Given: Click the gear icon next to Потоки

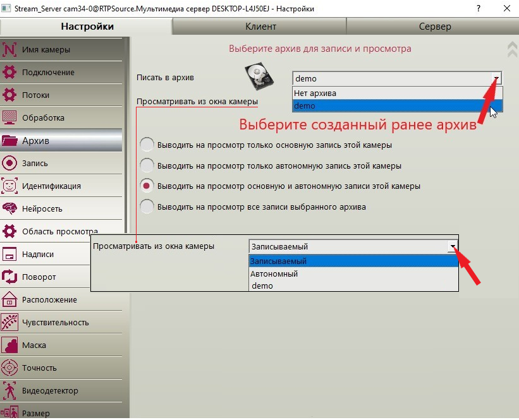Looking at the screenshot, I should (x=9, y=95).
